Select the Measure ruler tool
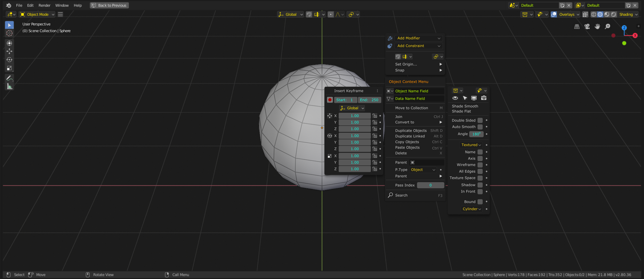Image resolution: width=644 pixels, height=279 pixels. 9,86
